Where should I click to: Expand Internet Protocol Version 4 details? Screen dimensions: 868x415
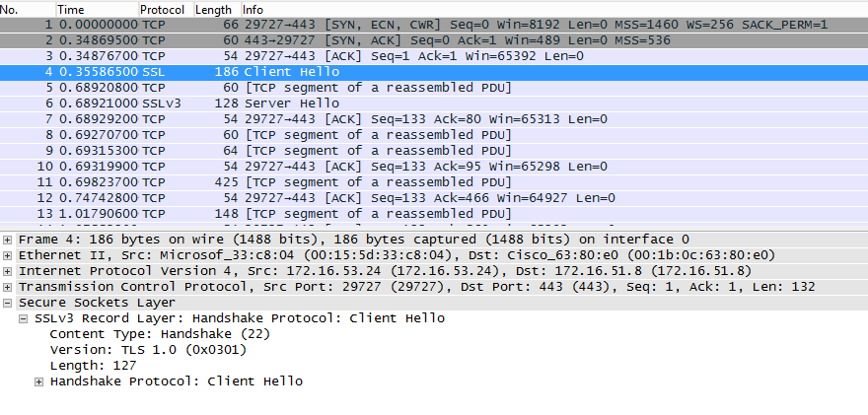pyautogui.click(x=8, y=271)
